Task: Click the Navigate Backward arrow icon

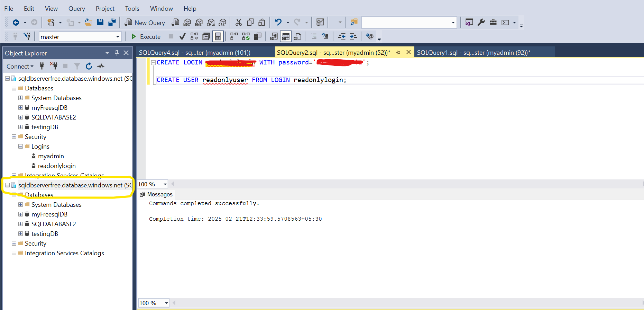Action: (16, 23)
